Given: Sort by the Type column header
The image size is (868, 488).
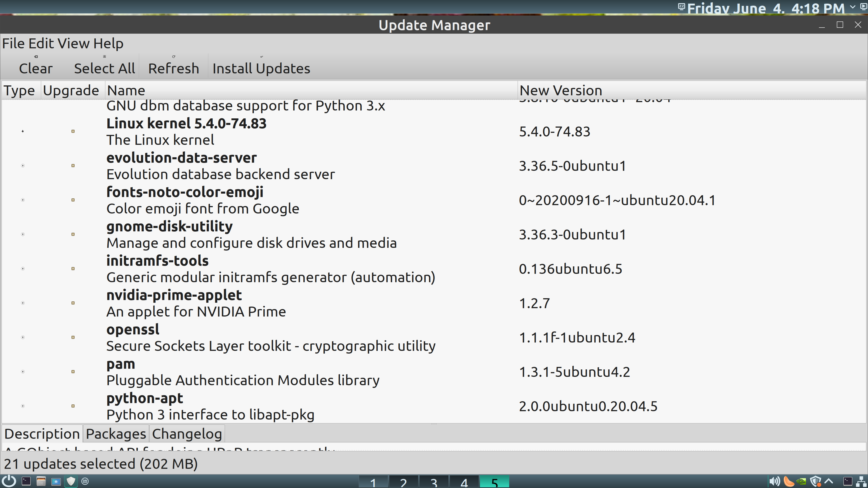Looking at the screenshot, I should [x=21, y=90].
